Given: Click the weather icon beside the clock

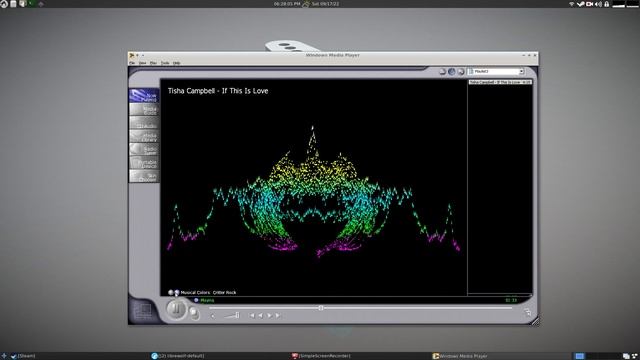Looking at the screenshot, I should [306, 4].
